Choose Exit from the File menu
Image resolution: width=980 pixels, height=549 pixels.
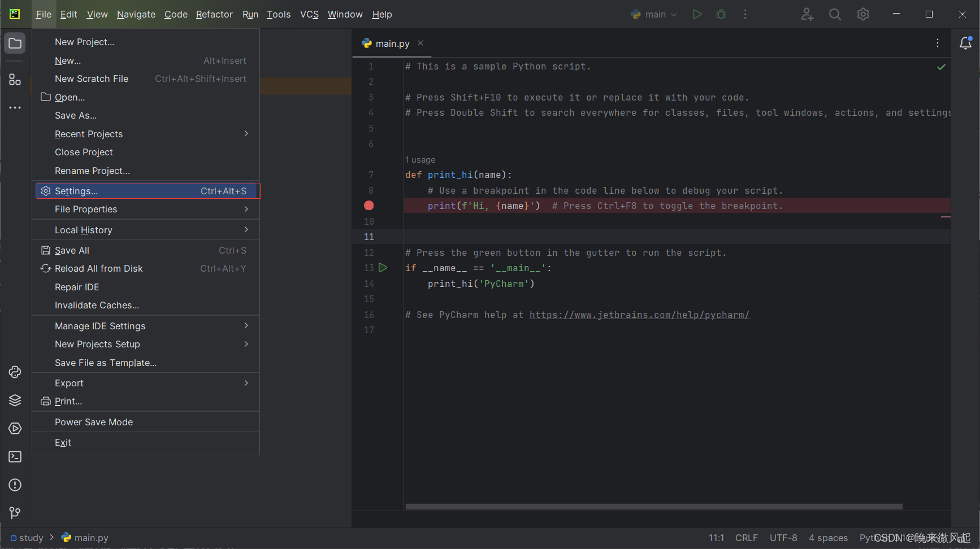(x=146, y=442)
